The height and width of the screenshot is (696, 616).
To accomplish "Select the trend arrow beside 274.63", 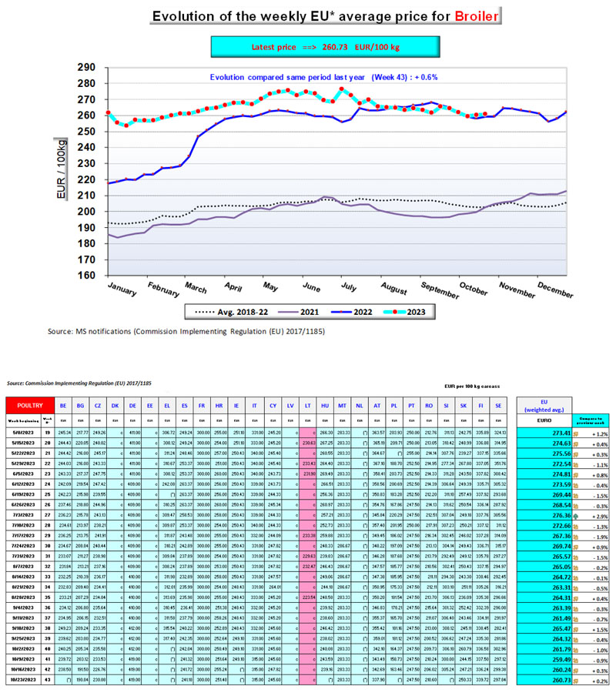I will (x=576, y=444).
